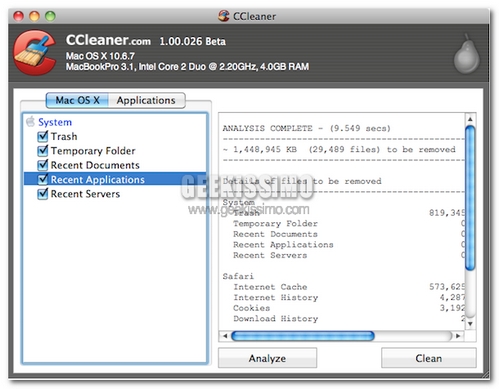Viewport: 499px width, 389px height.
Task: Toggle the Recent Applications checkbox
Action: click(x=43, y=179)
